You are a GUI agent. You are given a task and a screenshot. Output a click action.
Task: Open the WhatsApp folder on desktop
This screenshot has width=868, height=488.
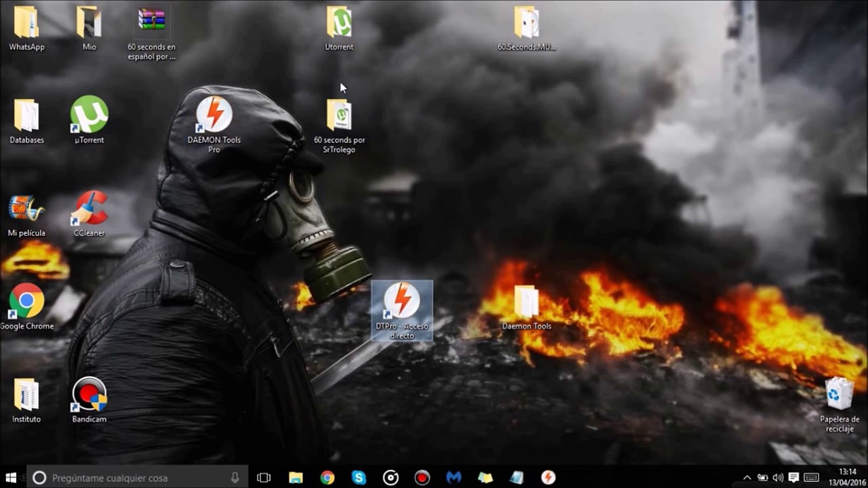[26, 28]
